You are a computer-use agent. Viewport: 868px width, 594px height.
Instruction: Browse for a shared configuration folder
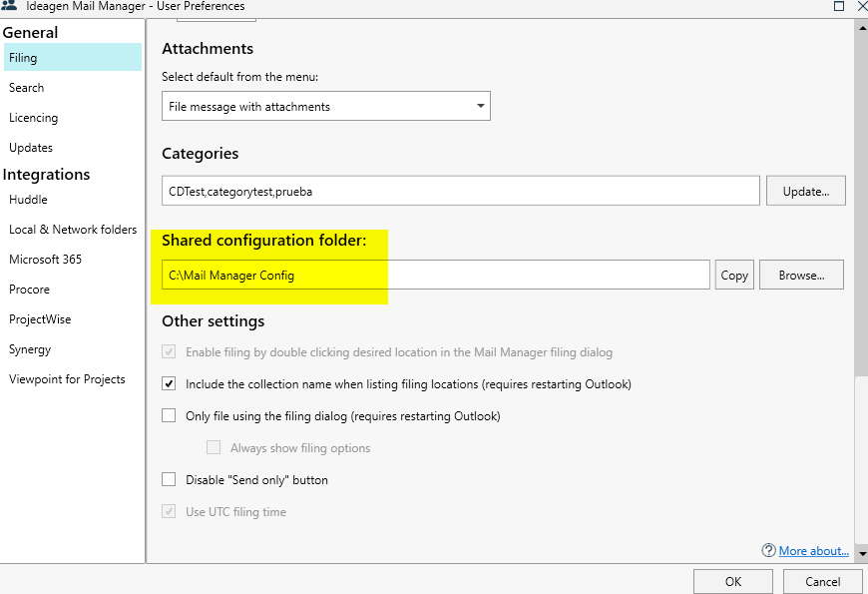(x=800, y=275)
